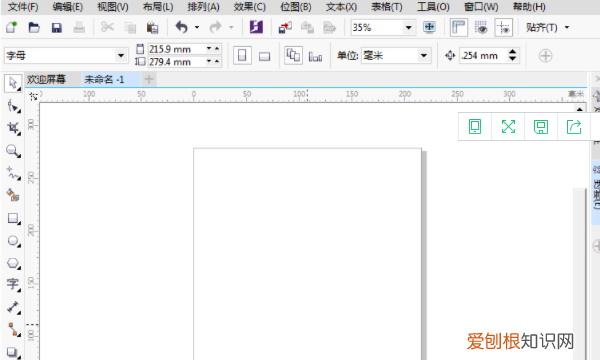600x360 pixels.
Task: Add a new document tab with plus
Action: click(x=149, y=80)
